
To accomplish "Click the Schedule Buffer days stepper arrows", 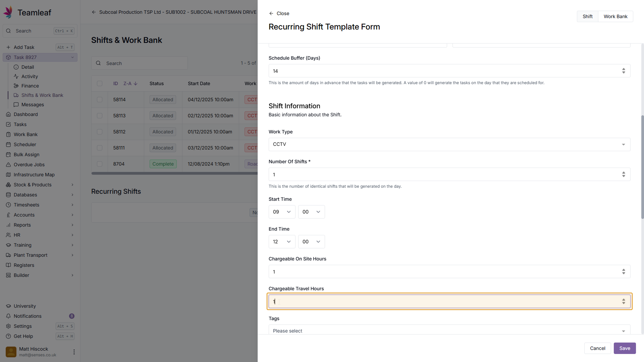I will pos(624,71).
